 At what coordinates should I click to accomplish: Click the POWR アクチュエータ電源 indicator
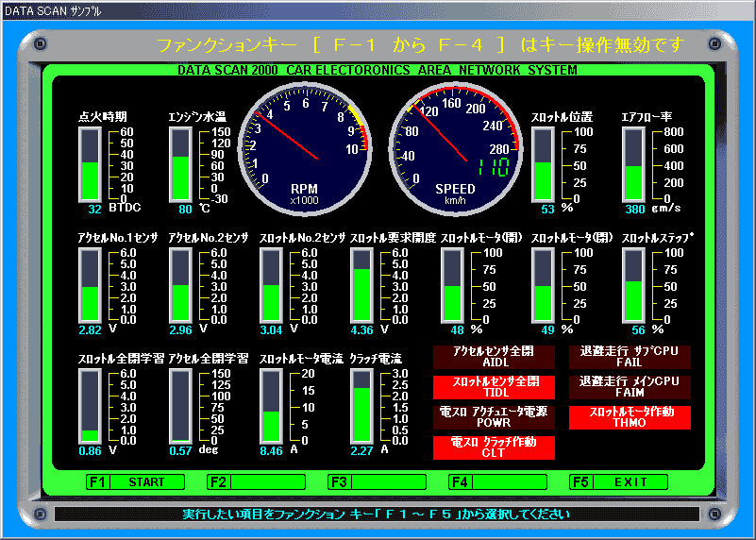point(495,417)
